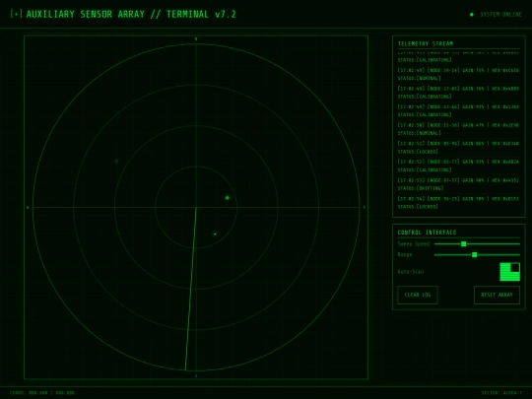Click the STATUS:[DRIFTING] line in telemetry

pyautogui.click(x=421, y=188)
